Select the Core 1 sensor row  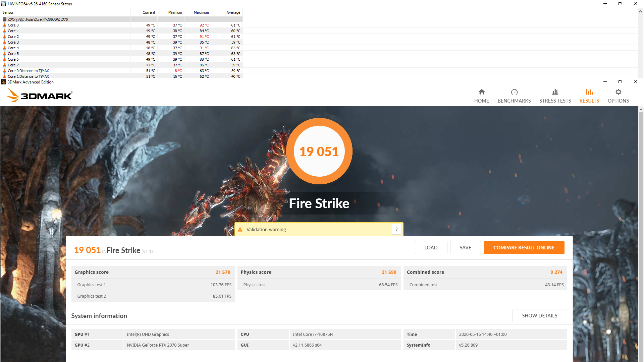pyautogui.click(x=121, y=31)
